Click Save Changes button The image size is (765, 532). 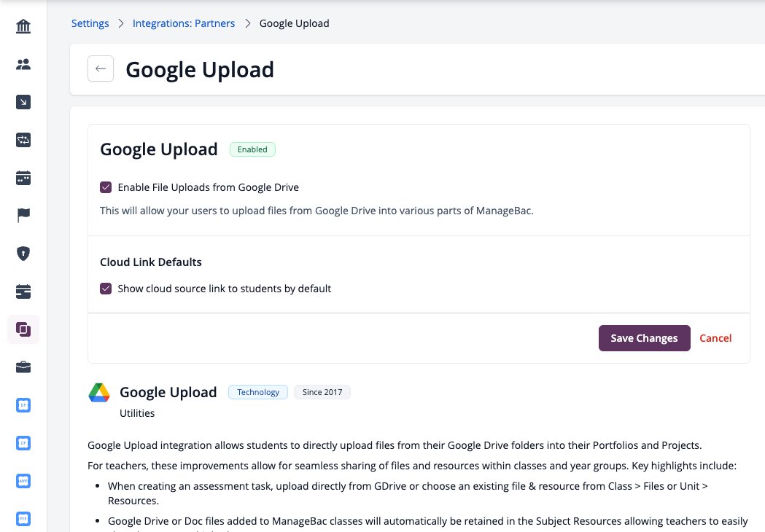(x=644, y=338)
